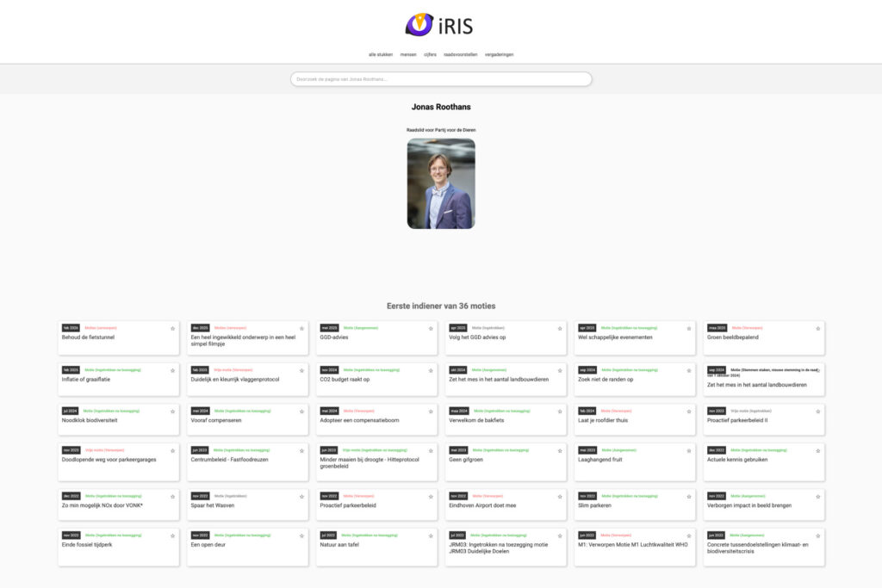The width and height of the screenshot is (882, 588).
Task: Star the 'Laaghangend fruit' motion
Action: 689,450
